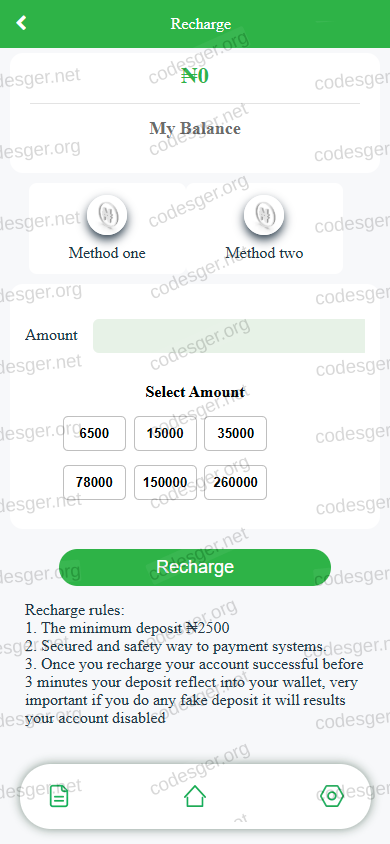Screen dimensions: 390x844
Task: Focus the Amount input field
Action: [x=229, y=336]
